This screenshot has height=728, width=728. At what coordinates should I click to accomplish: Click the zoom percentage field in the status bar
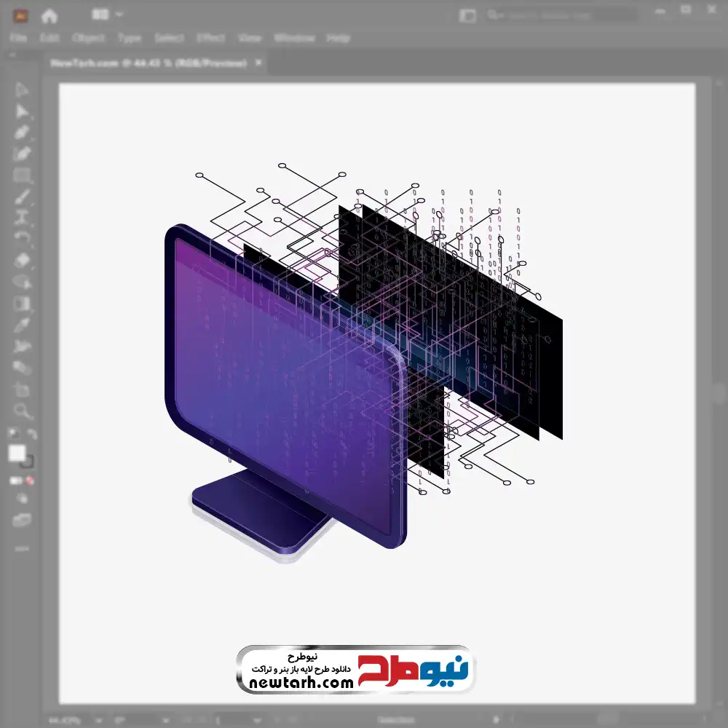(65, 721)
